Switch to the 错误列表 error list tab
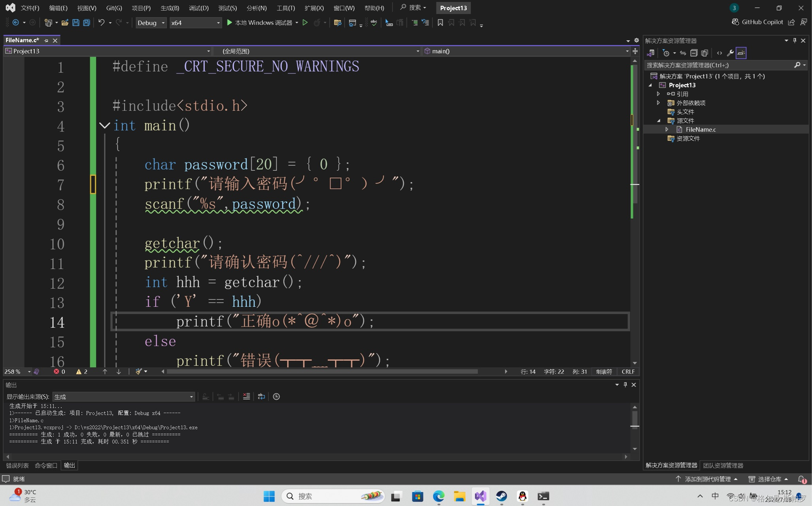The width and height of the screenshot is (812, 506). [x=17, y=465]
